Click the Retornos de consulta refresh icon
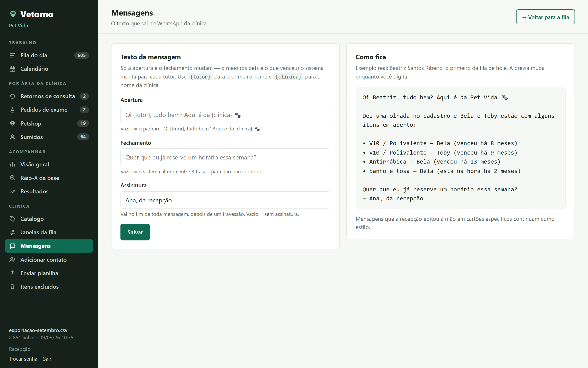 point(12,96)
